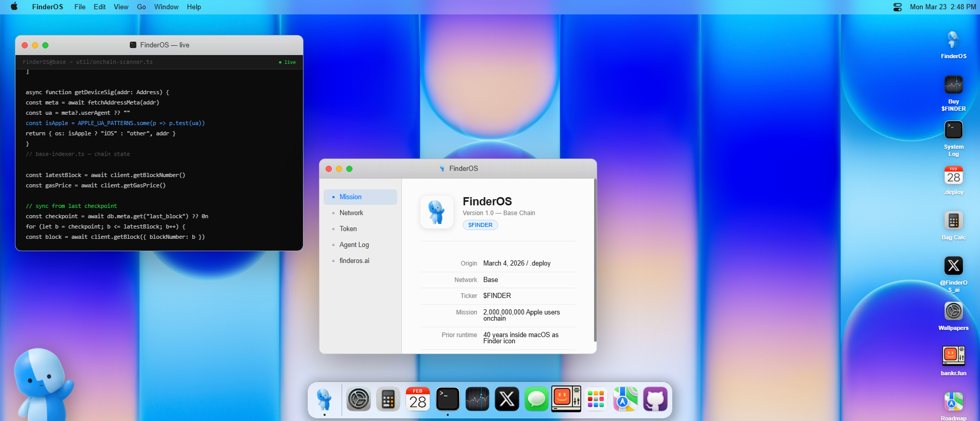The width and height of the screenshot is (980, 421).
Task: Click 'Version 1.0 — Base Chain' subtitle
Action: coord(499,213)
